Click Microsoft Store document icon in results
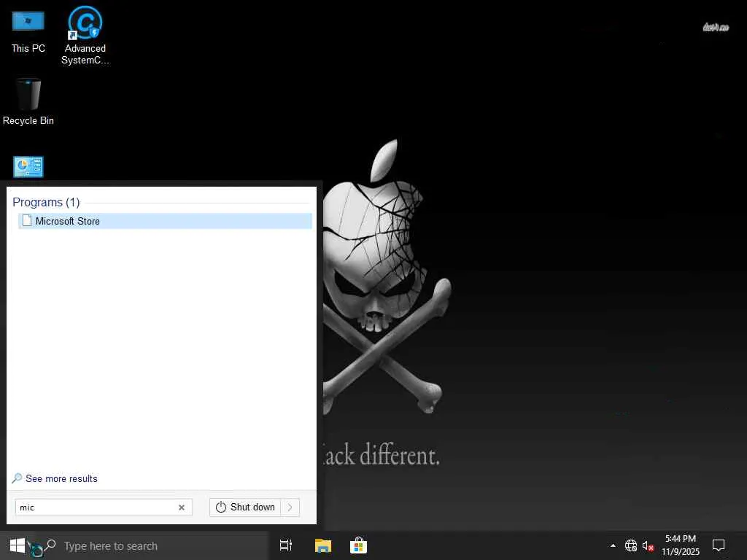The height and width of the screenshot is (560, 747). coord(27,220)
